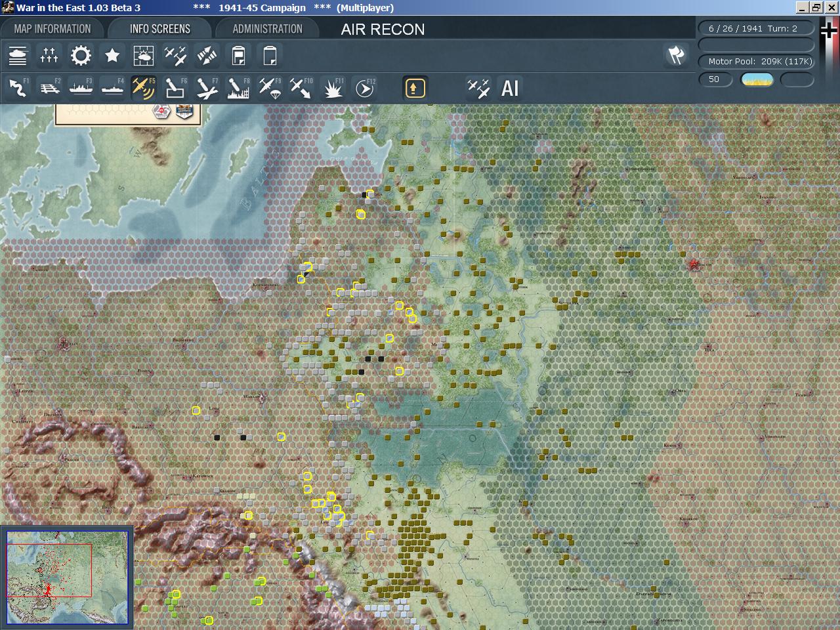Click the F12 End Turn button
This screenshot has height=630, width=840.
[x=365, y=88]
